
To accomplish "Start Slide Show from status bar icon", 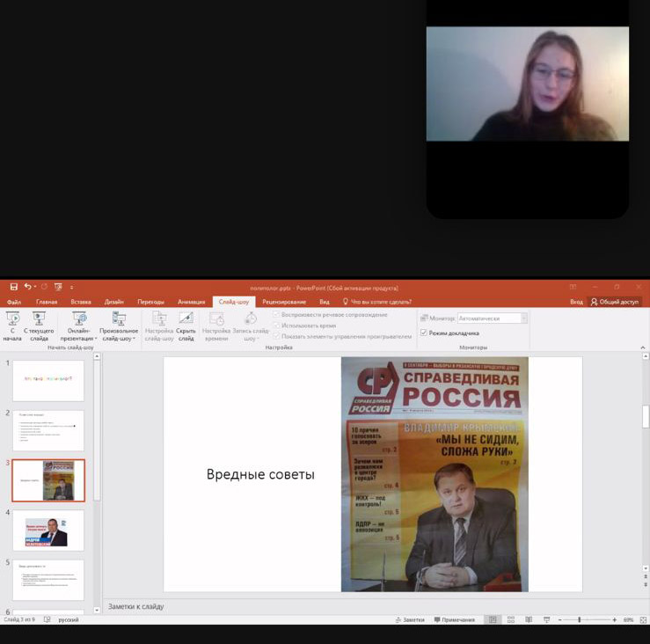I will pyautogui.click(x=547, y=619).
